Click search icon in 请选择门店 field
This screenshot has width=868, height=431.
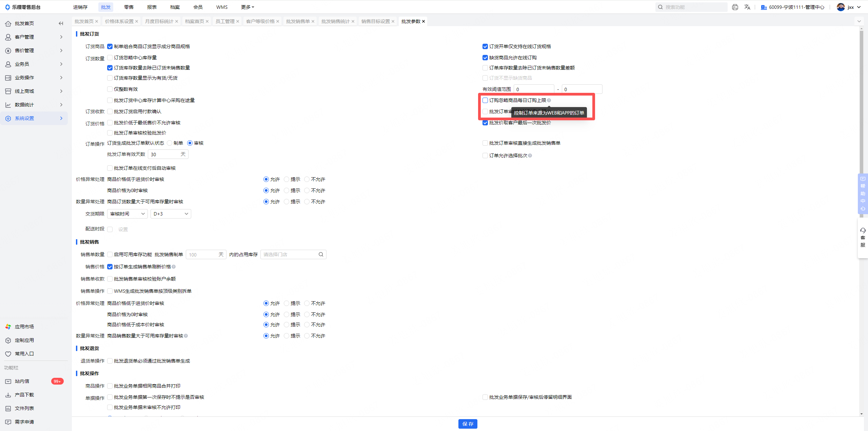coord(321,254)
